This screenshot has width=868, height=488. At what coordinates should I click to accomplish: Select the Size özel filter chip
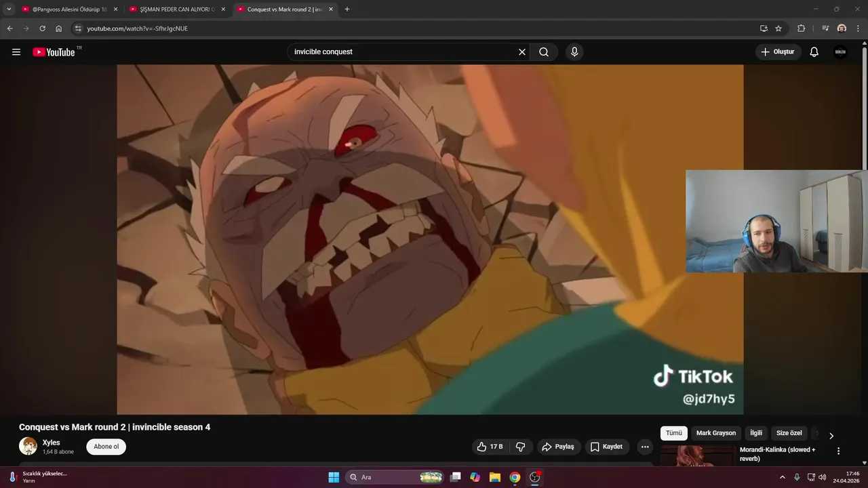[789, 433]
